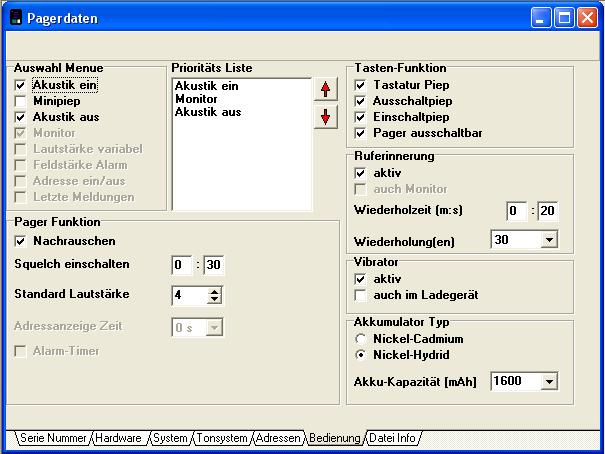The image size is (605, 454).
Task: Click the Squelch einschalten seconds field
Action: tap(214, 265)
